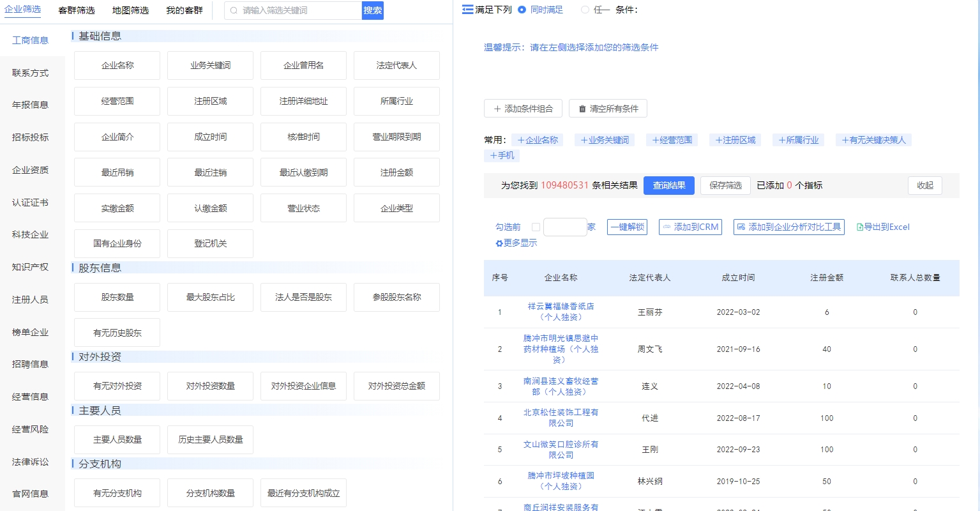Click the gear icon beside 更多显示
This screenshot has width=980, height=511.
pos(499,243)
